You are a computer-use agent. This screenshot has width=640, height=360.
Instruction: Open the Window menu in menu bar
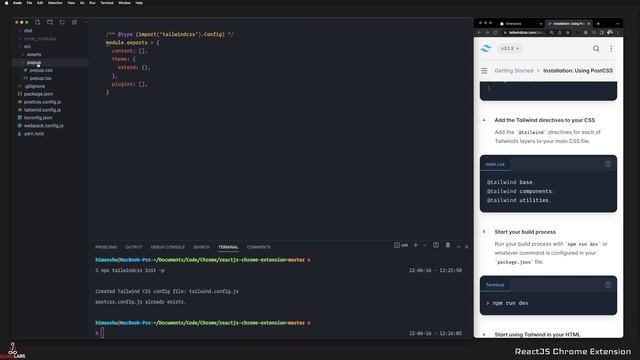click(x=124, y=3)
